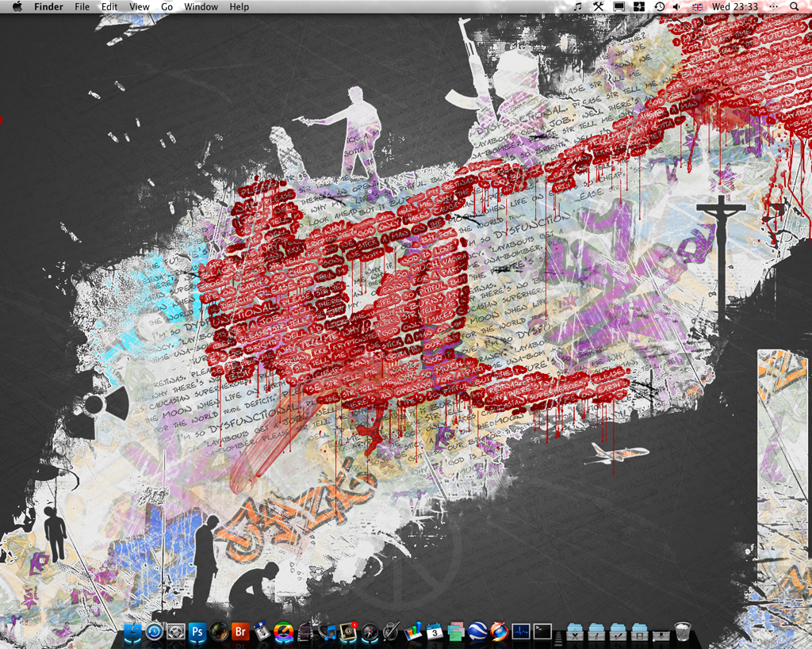The width and height of the screenshot is (812, 649).
Task: Open the Downloads stack folder in the Dock
Action: [x=661, y=634]
